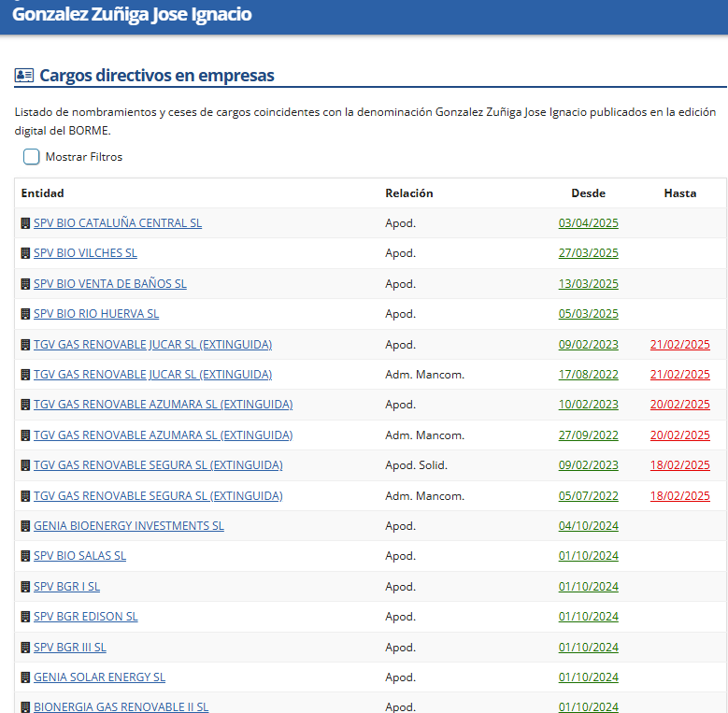Click building icon beside SPV BGR EDISON SL
The height and width of the screenshot is (713, 728).
25,617
